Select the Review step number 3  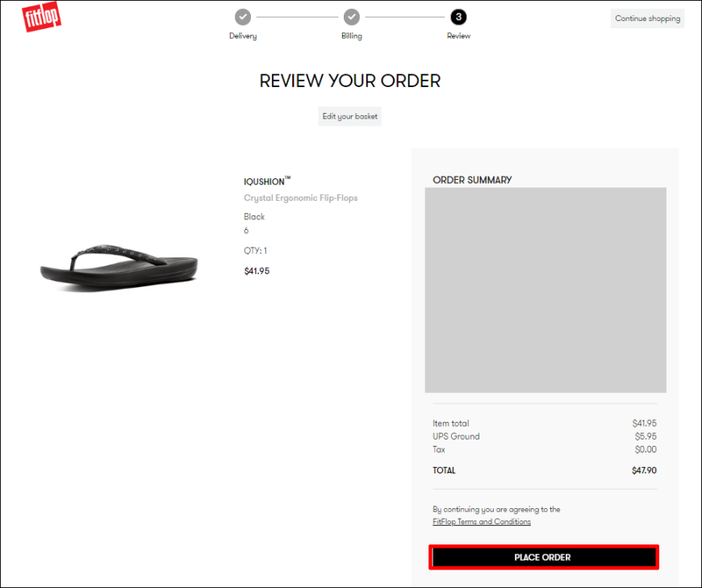[x=458, y=17]
